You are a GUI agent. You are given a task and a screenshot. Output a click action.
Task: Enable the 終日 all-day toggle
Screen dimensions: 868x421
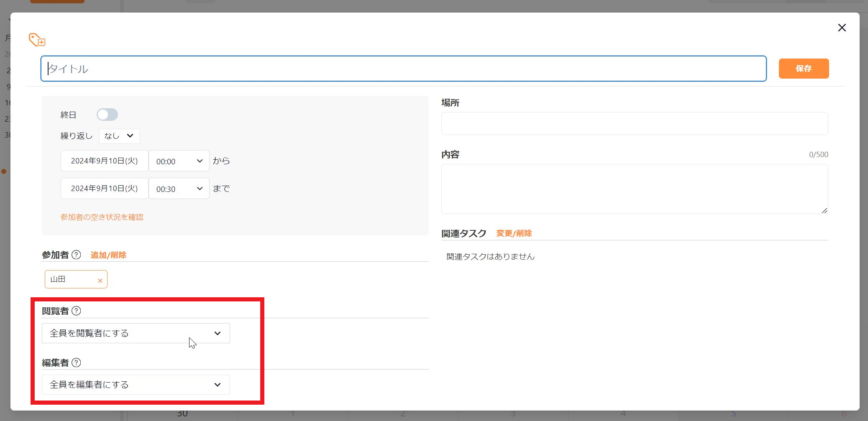[x=107, y=115]
